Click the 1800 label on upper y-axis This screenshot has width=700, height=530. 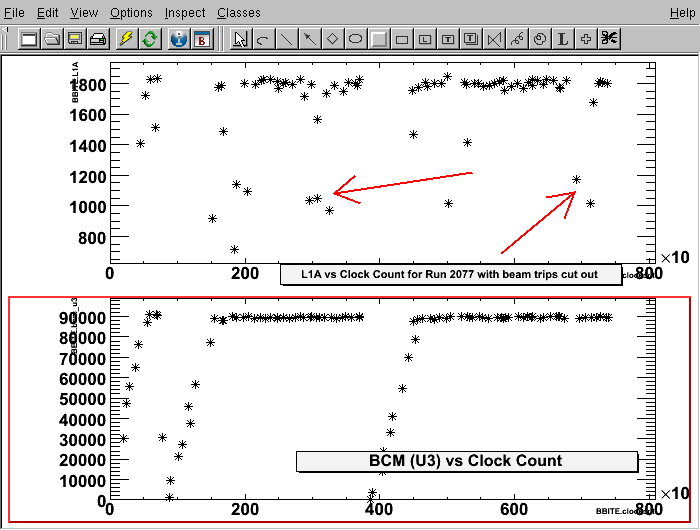pos(88,85)
